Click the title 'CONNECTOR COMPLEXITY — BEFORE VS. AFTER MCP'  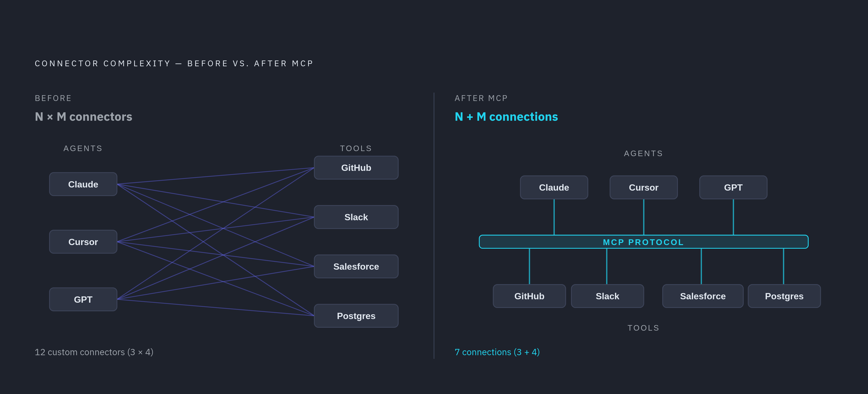(x=174, y=64)
